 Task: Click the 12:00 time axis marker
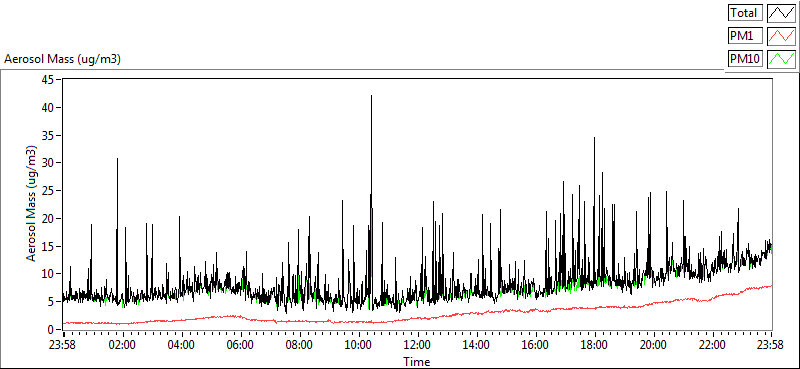[x=417, y=344]
